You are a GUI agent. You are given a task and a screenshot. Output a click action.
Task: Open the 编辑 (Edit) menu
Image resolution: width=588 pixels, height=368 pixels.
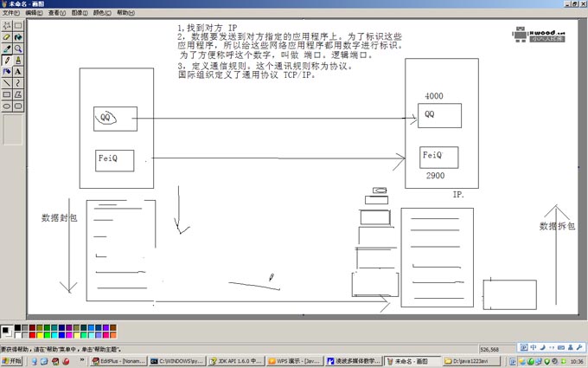coord(34,13)
